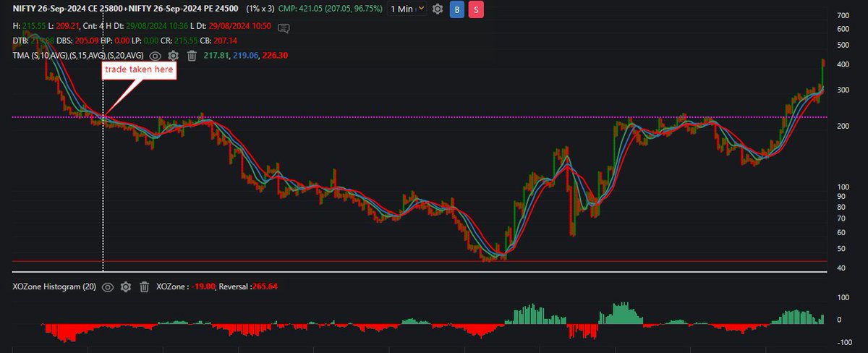
Task: Delete the TMA indicator with trash icon
Action: (192, 55)
